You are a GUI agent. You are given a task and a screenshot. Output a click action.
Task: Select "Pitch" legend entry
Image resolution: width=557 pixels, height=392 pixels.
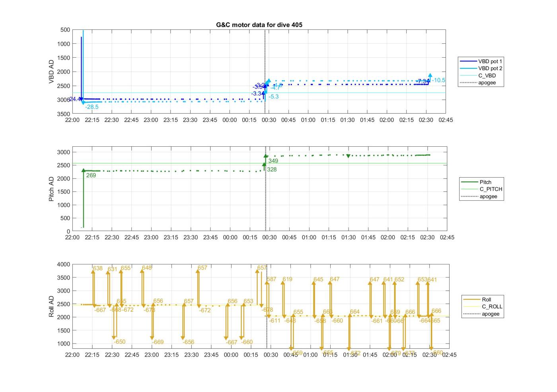[x=481, y=182]
